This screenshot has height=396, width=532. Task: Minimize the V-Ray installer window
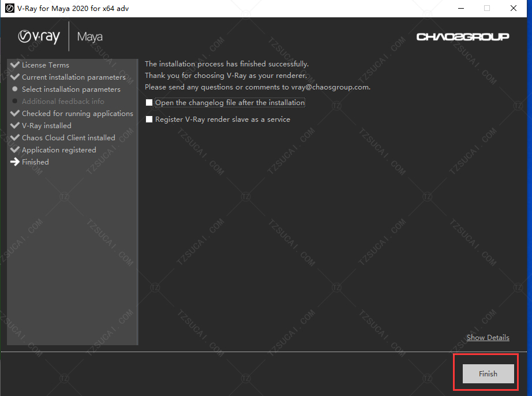(x=461, y=8)
